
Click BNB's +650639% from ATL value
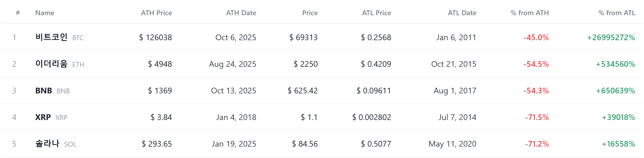(615, 90)
